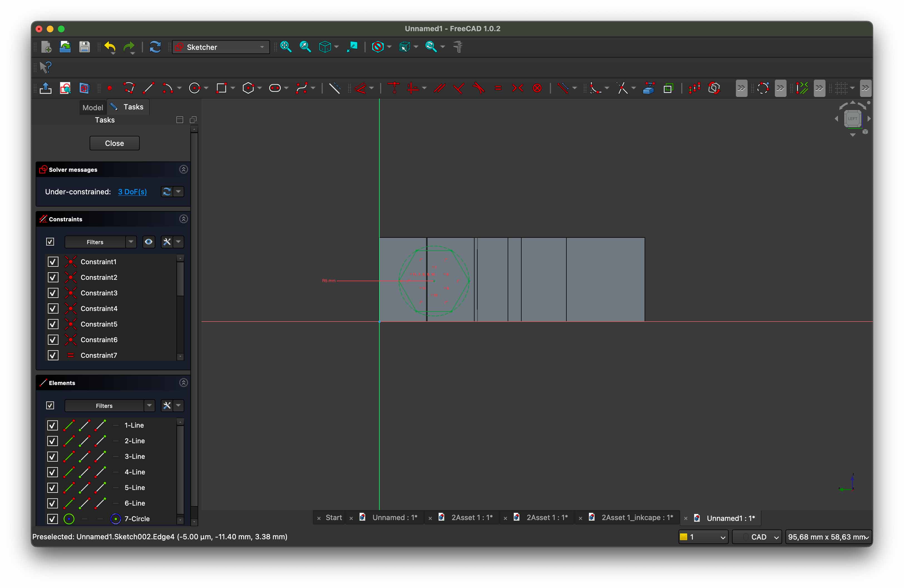This screenshot has height=588, width=904.
Task: Collapse the Solver messages section
Action: [x=183, y=169]
